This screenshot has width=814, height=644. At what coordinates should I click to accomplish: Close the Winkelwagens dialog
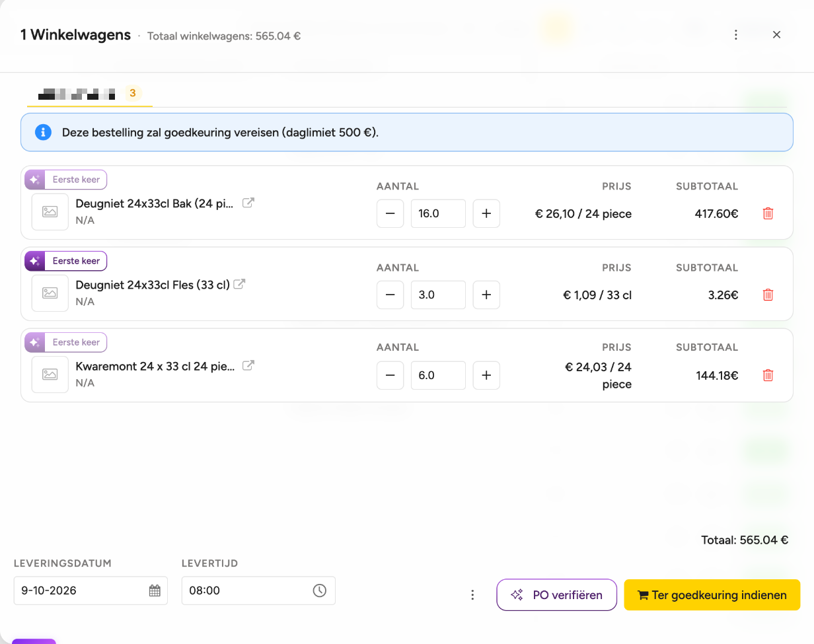click(x=777, y=35)
